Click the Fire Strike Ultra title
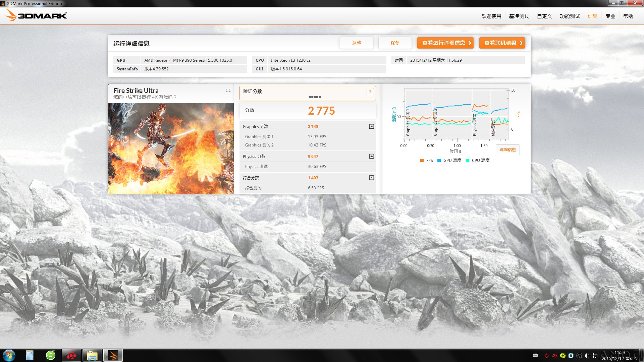Viewport: 644px width, 362px height. (136, 90)
